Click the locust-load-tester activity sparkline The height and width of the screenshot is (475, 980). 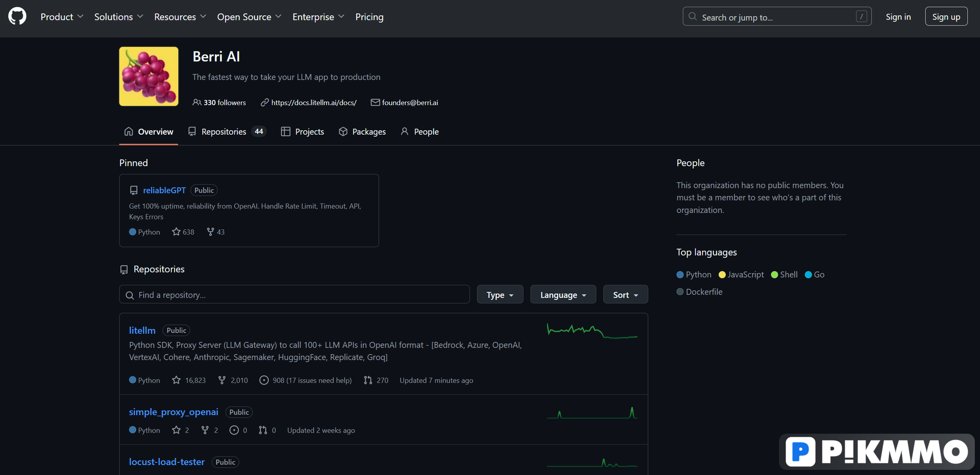592,463
